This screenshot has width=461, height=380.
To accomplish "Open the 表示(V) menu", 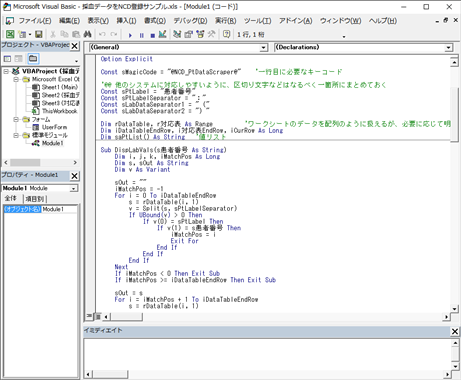I will point(98,21).
